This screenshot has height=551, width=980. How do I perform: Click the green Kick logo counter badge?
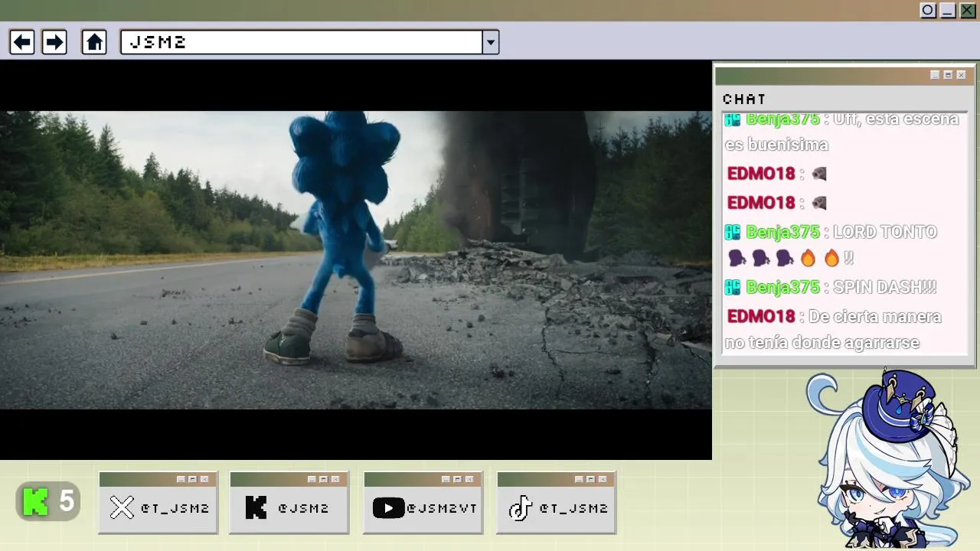tap(48, 502)
